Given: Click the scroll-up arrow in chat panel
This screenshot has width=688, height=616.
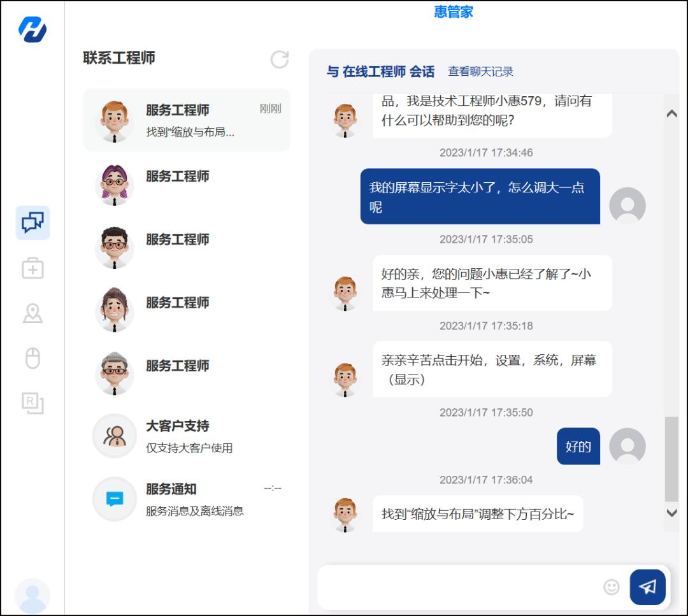Looking at the screenshot, I should tap(670, 113).
